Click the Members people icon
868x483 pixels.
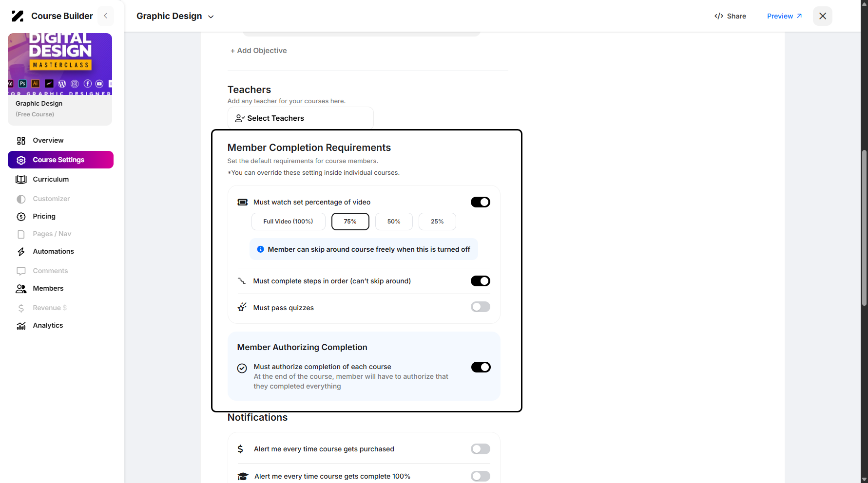click(21, 289)
